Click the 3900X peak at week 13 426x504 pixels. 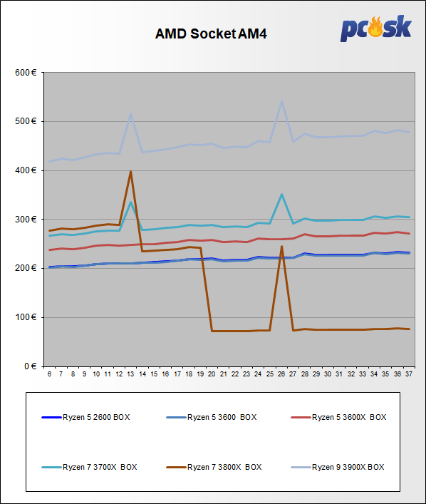point(130,113)
